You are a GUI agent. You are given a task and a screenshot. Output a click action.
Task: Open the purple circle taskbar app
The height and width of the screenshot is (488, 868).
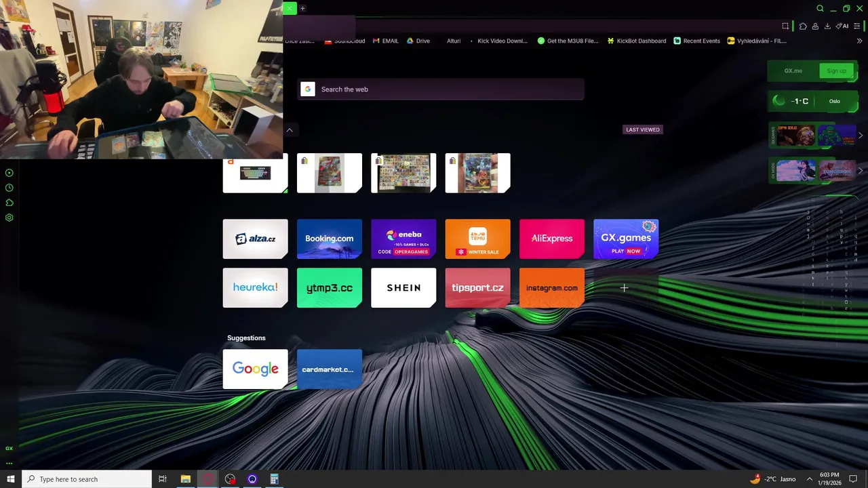[252, 479]
